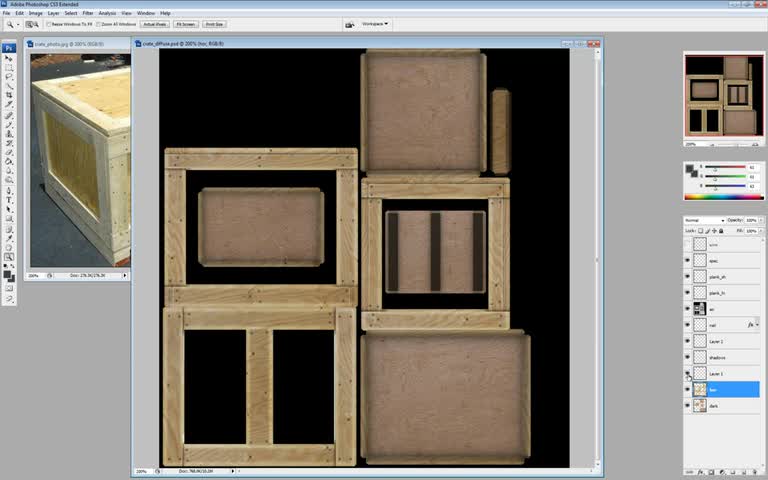
Task: Open the Layer menu
Action: pyautogui.click(x=53, y=13)
